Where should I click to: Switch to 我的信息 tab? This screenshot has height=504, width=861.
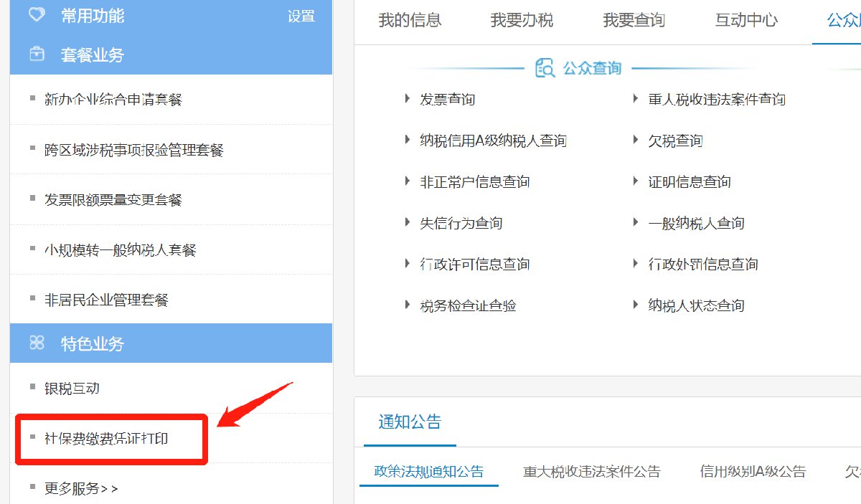point(410,20)
